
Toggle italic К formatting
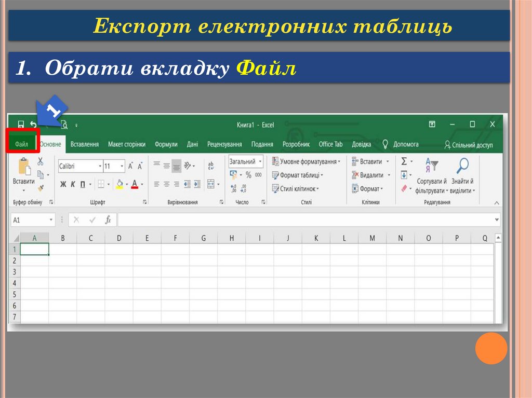73,184
